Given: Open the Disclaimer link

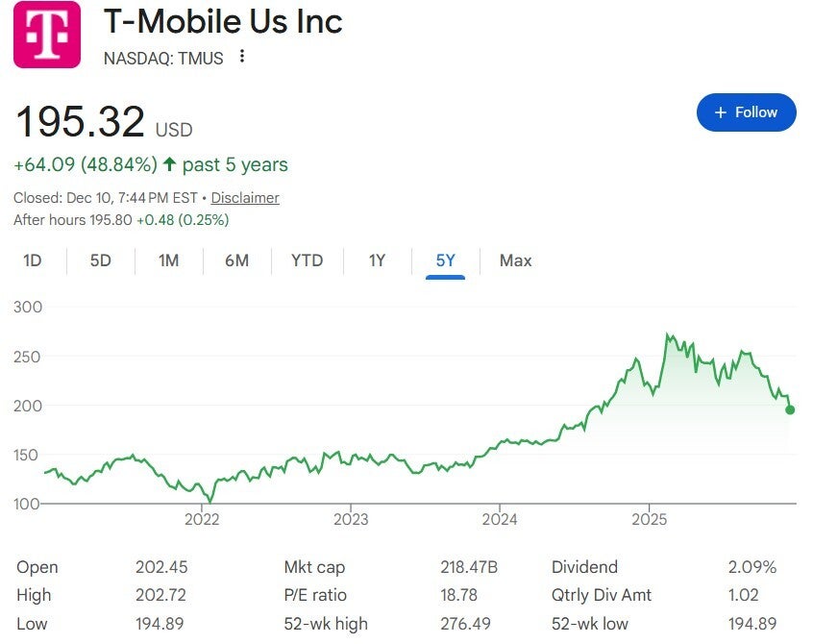Looking at the screenshot, I should tap(245, 198).
